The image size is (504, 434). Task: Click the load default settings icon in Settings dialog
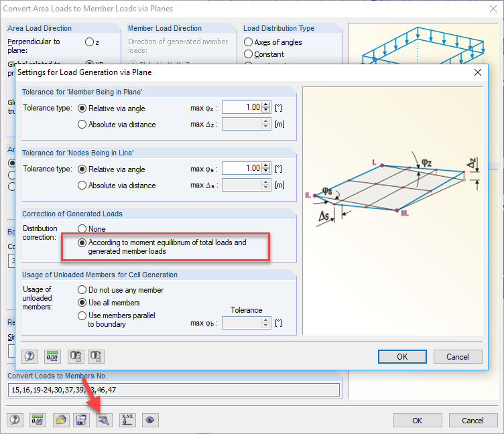(76, 356)
